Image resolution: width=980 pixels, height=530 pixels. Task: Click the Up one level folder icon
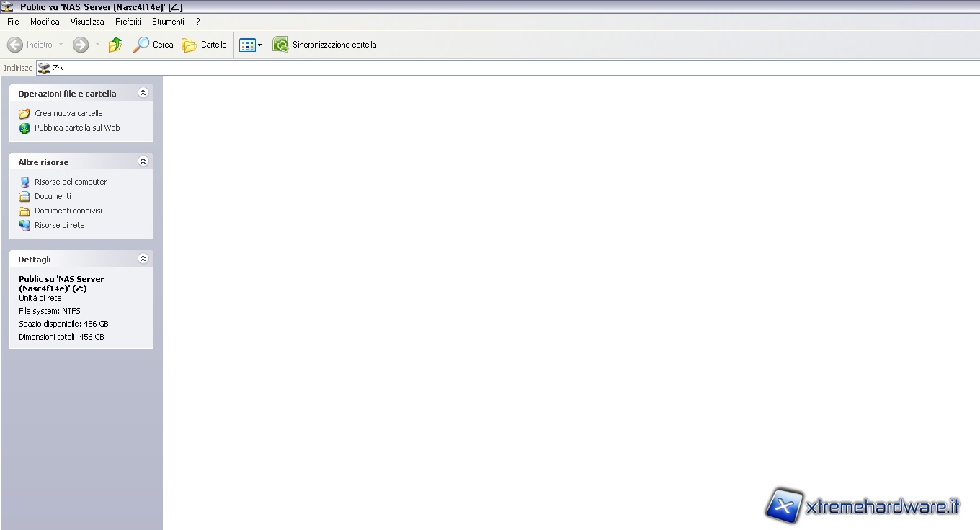(115, 45)
